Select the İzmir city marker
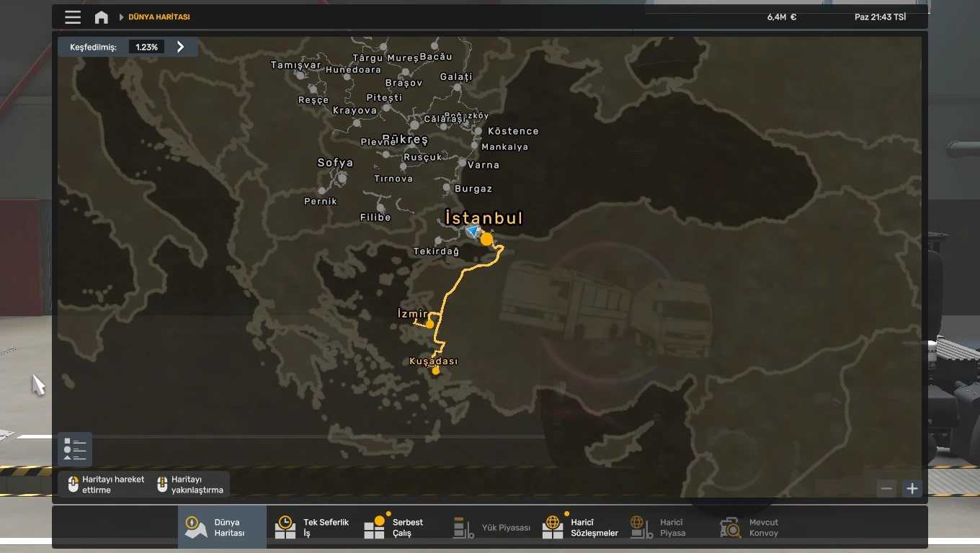Image resolution: width=980 pixels, height=553 pixels. point(430,324)
